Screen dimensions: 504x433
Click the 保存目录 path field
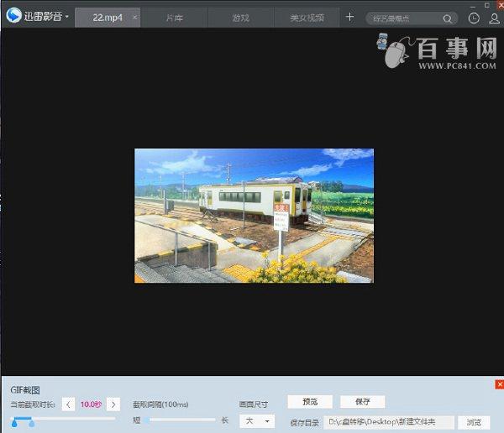pyautogui.click(x=389, y=422)
